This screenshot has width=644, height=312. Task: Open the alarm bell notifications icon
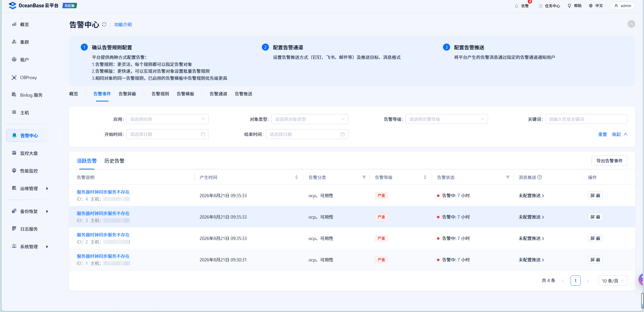click(x=516, y=6)
